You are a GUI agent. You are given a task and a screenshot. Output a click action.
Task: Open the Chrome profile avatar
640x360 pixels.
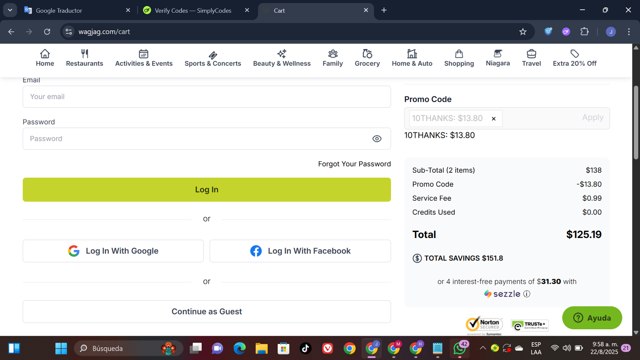(x=611, y=31)
